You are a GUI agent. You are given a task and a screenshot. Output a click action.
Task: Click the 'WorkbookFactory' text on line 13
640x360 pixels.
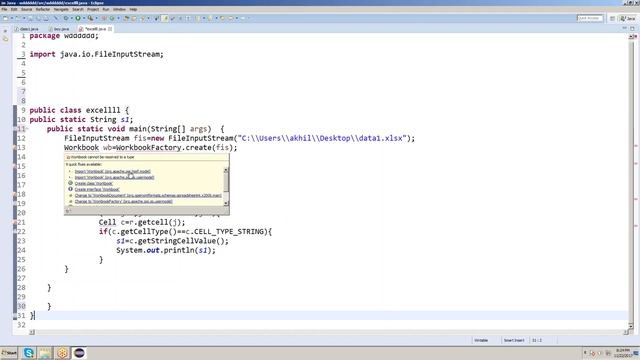tap(149, 147)
